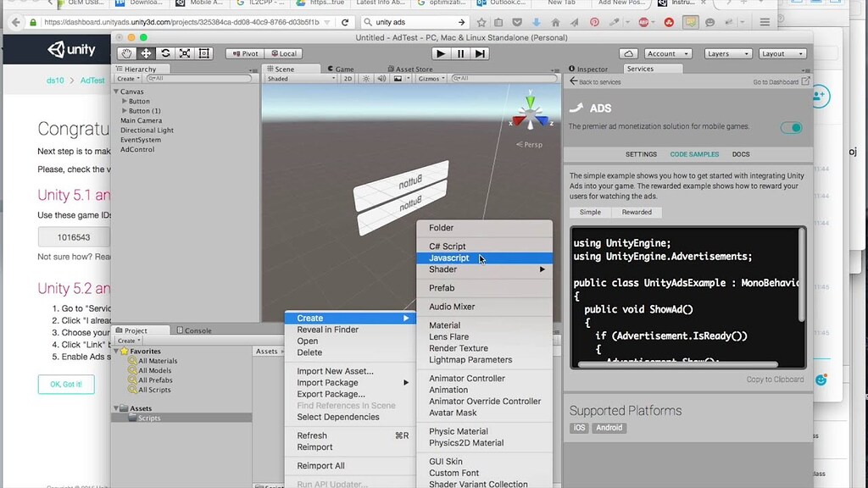Image resolution: width=868 pixels, height=488 pixels.
Task: Select the Rotate tool
Action: pos(164,53)
